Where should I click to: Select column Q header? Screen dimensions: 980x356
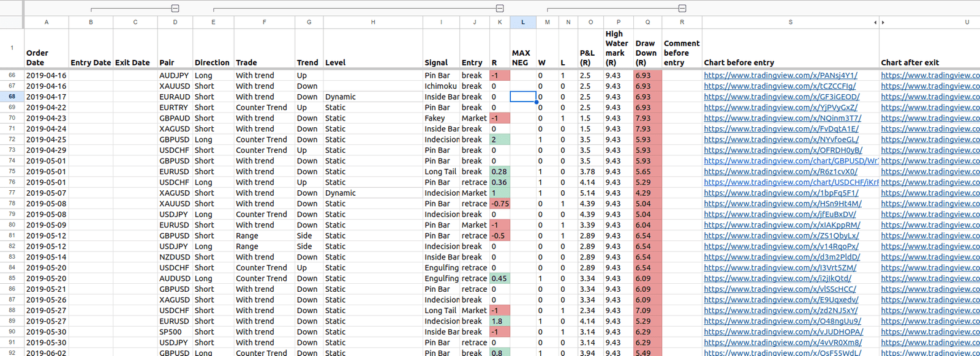[647, 22]
